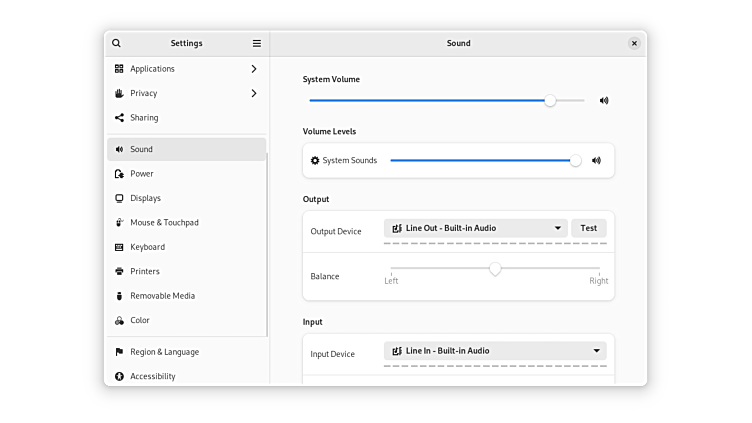Screen dimensions: 752x423
Task: Open the Output Device dropdown
Action: (476, 228)
